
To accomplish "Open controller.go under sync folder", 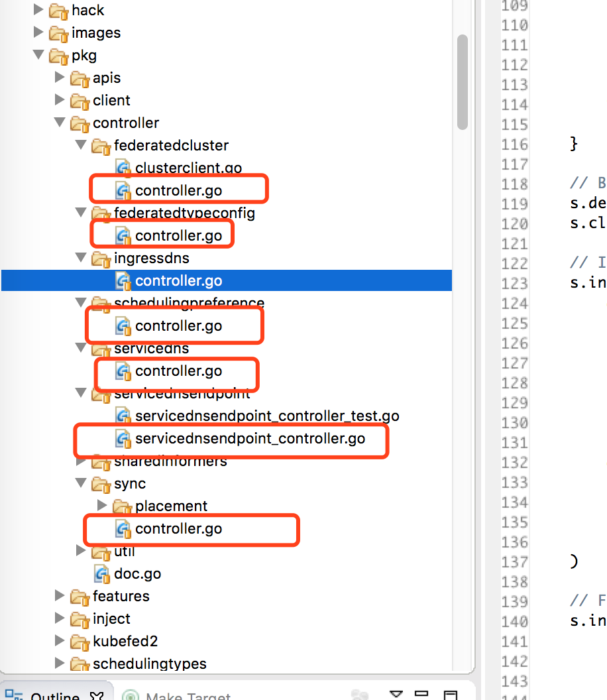I will (x=178, y=528).
